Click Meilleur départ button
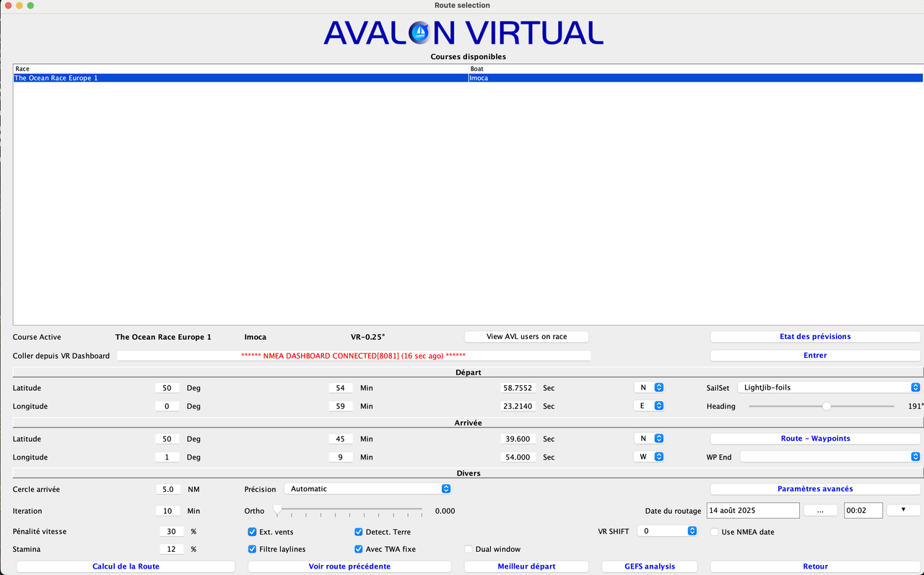924x575 pixels. (x=527, y=567)
